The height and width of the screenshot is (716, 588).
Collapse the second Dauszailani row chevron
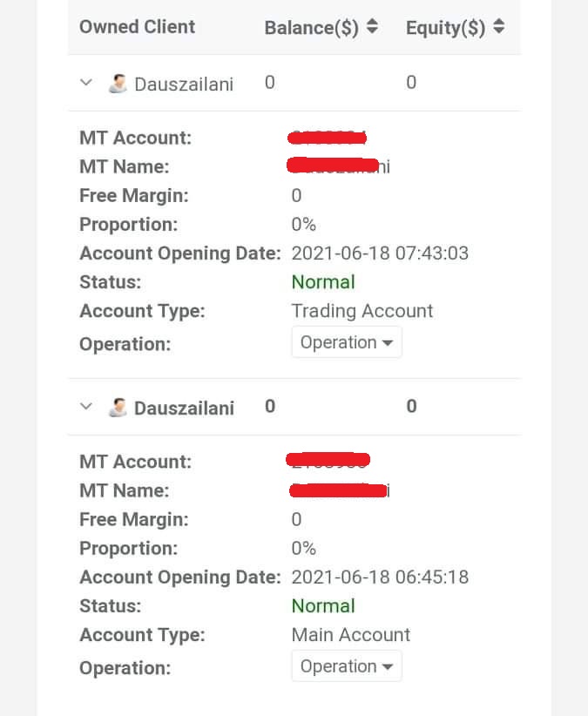85,407
